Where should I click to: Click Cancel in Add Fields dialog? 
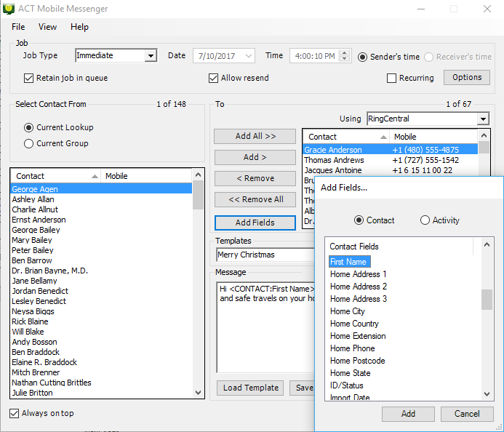[x=467, y=414]
